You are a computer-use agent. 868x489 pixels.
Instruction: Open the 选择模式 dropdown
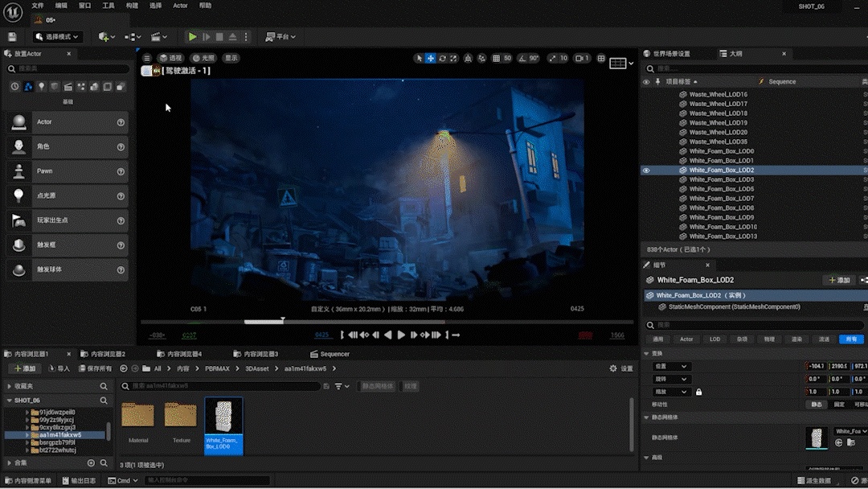pos(57,37)
